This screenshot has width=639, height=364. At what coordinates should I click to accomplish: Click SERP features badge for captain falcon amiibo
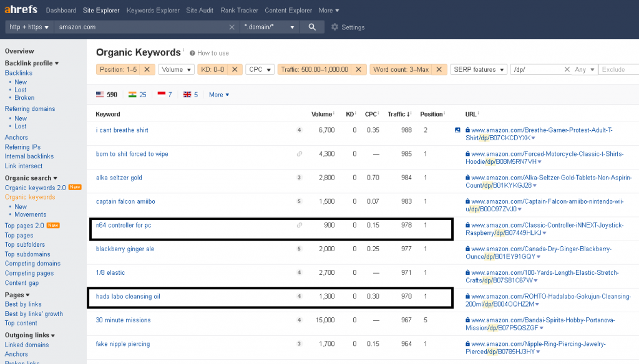pos(299,201)
